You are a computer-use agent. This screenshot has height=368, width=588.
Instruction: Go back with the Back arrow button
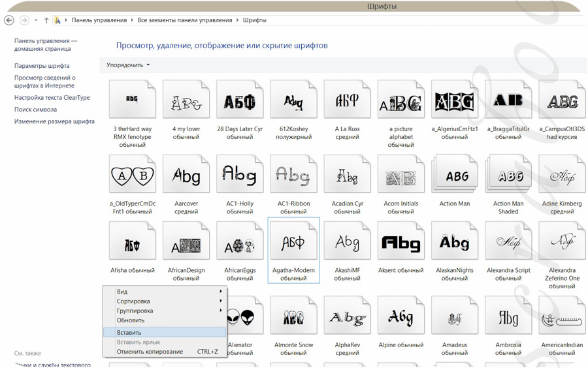9,20
